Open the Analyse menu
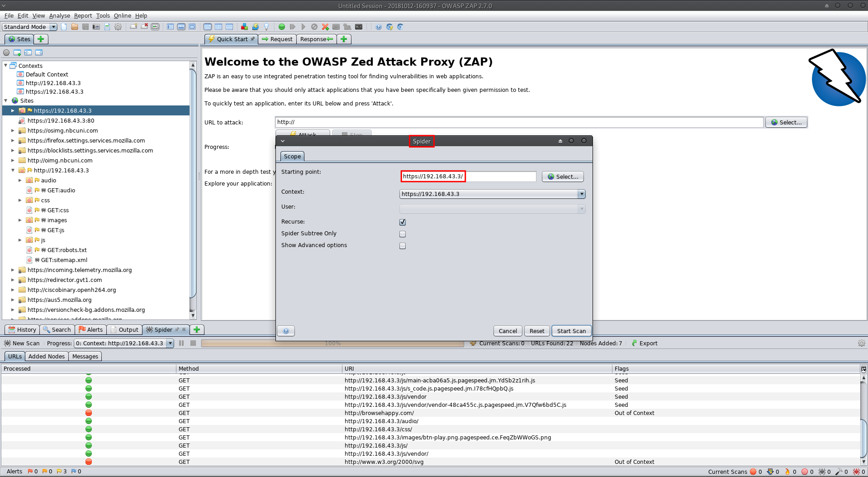The image size is (868, 477). pos(59,15)
